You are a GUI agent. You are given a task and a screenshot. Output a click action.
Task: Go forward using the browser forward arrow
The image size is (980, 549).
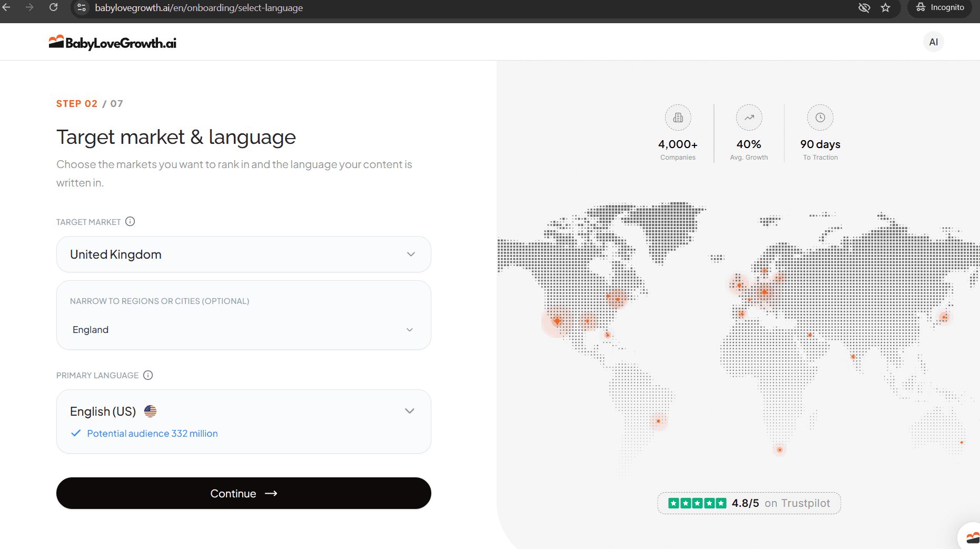pyautogui.click(x=29, y=7)
